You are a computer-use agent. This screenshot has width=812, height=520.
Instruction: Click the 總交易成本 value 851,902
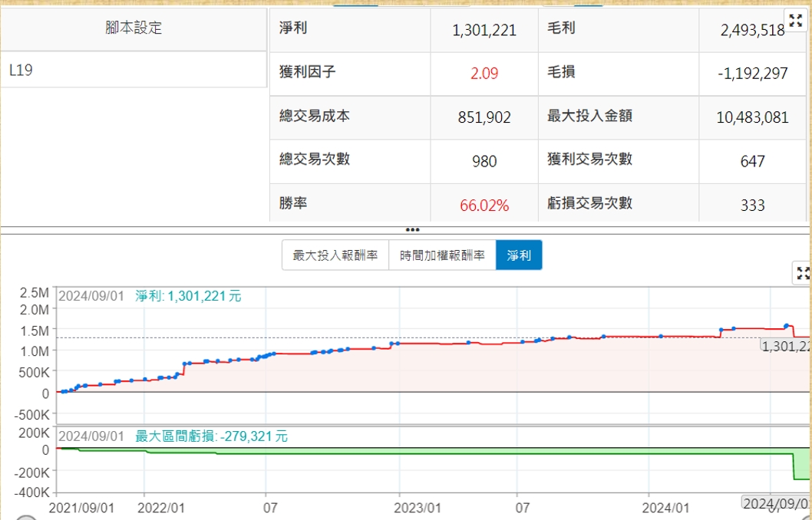coord(484,117)
